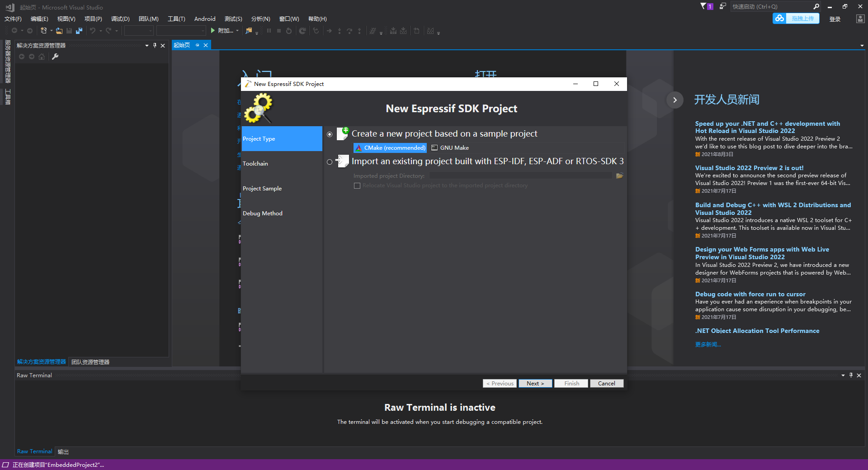
Task: Click the 更多新闻... link
Action: pyautogui.click(x=708, y=344)
